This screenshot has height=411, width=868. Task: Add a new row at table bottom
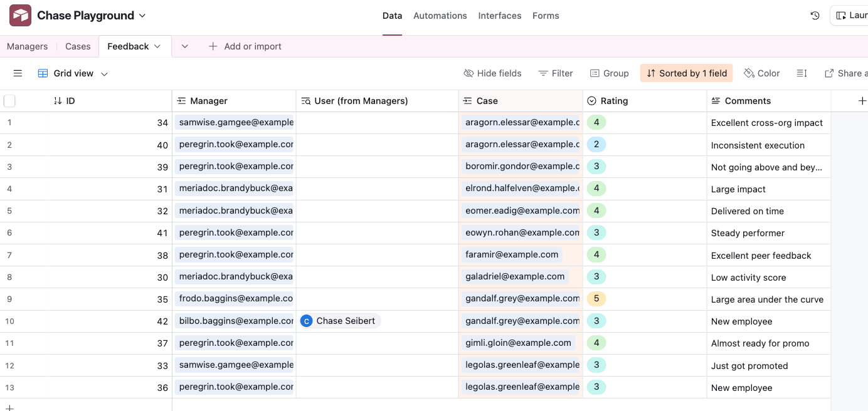(x=9, y=407)
